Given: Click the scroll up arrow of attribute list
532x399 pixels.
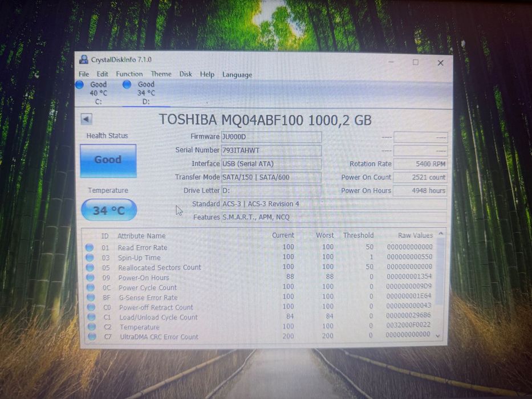Looking at the screenshot, I should tap(441, 234).
